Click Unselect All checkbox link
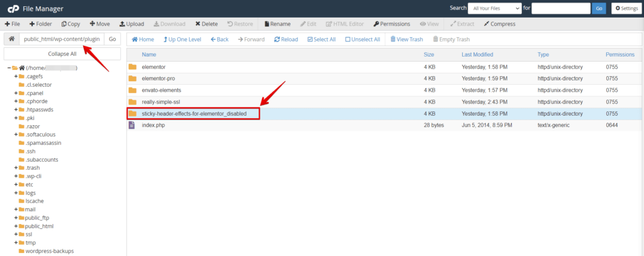This screenshot has width=644, height=256. (363, 40)
